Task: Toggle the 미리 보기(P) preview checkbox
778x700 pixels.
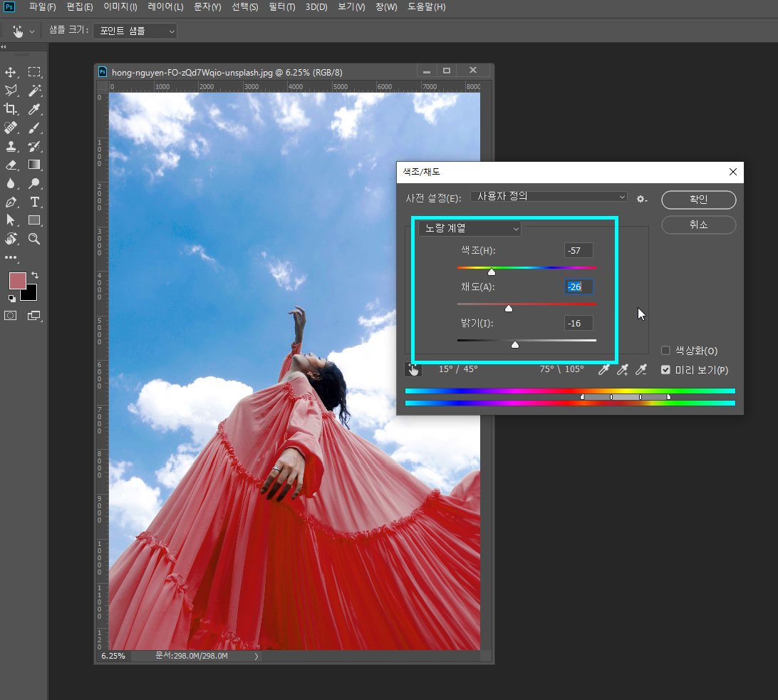Action: (666, 370)
